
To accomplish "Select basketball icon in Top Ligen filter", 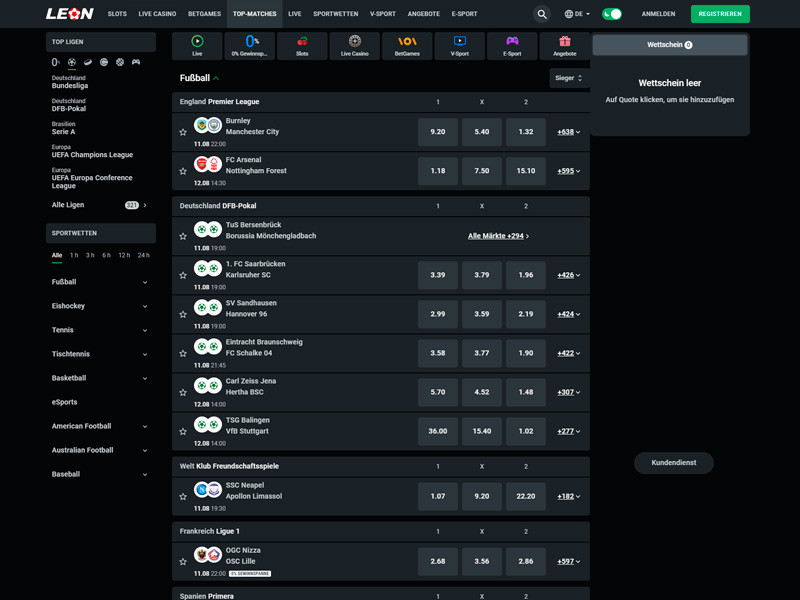I will [x=120, y=62].
